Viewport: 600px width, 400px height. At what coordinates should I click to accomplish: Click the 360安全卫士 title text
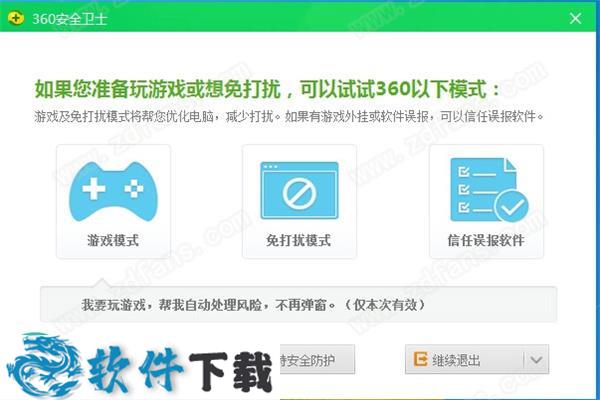click(x=70, y=18)
